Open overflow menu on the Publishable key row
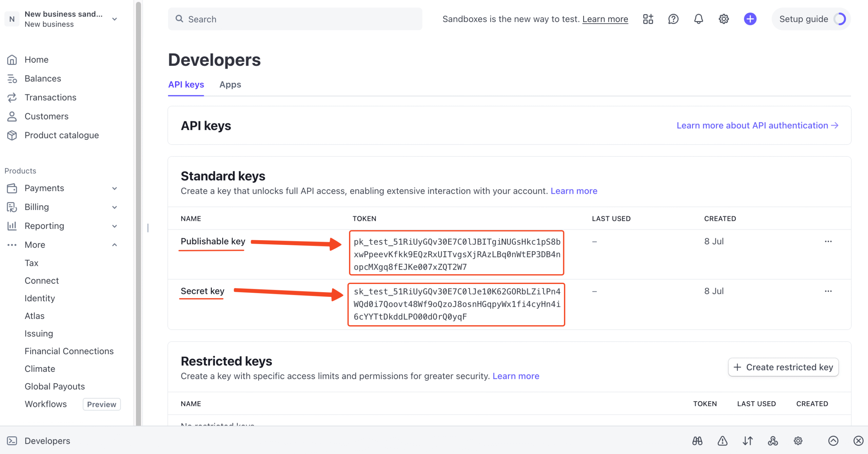 coord(829,241)
